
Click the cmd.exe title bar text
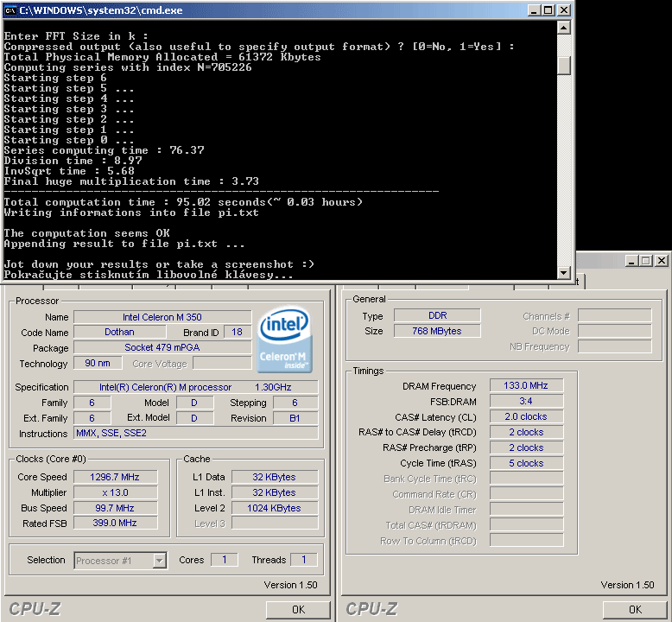tap(101, 10)
